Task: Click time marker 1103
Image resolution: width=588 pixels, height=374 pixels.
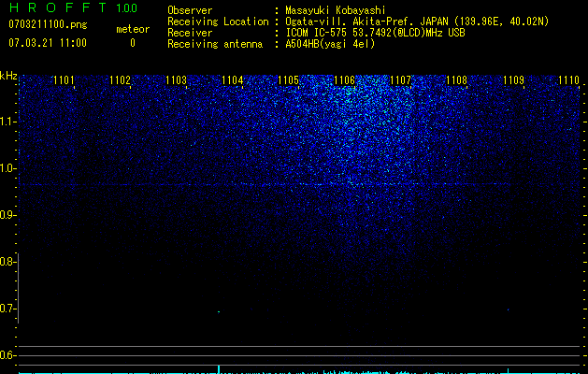Action: click(x=177, y=79)
